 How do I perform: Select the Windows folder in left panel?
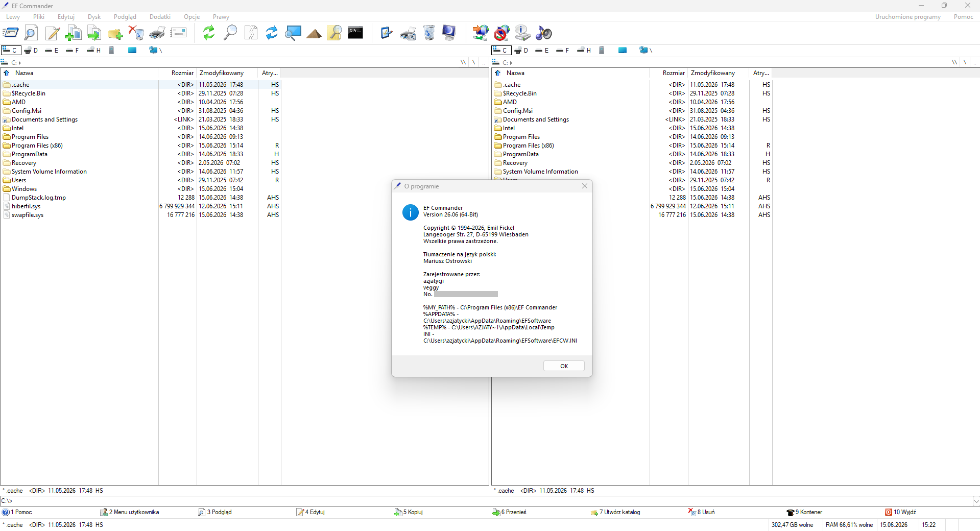[24, 189]
